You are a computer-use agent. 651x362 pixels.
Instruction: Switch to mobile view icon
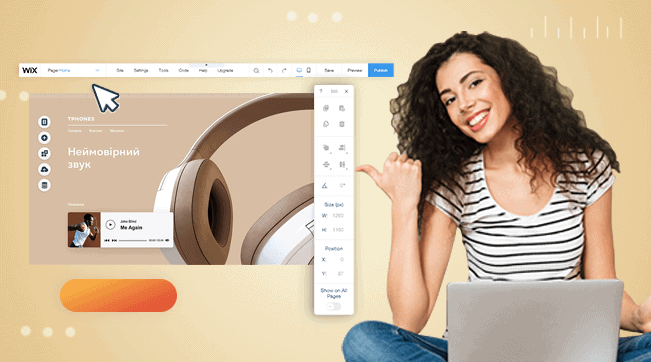pyautogui.click(x=308, y=71)
